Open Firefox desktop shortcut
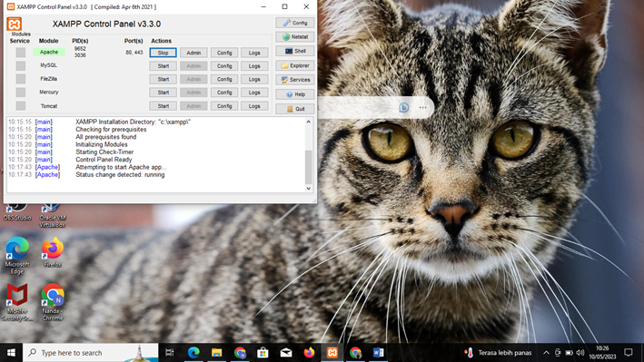This screenshot has height=362, width=644. click(x=53, y=252)
